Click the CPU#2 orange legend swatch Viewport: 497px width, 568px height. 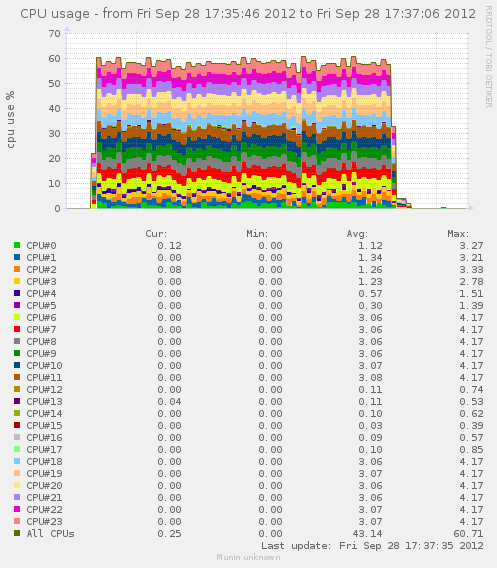[17, 269]
